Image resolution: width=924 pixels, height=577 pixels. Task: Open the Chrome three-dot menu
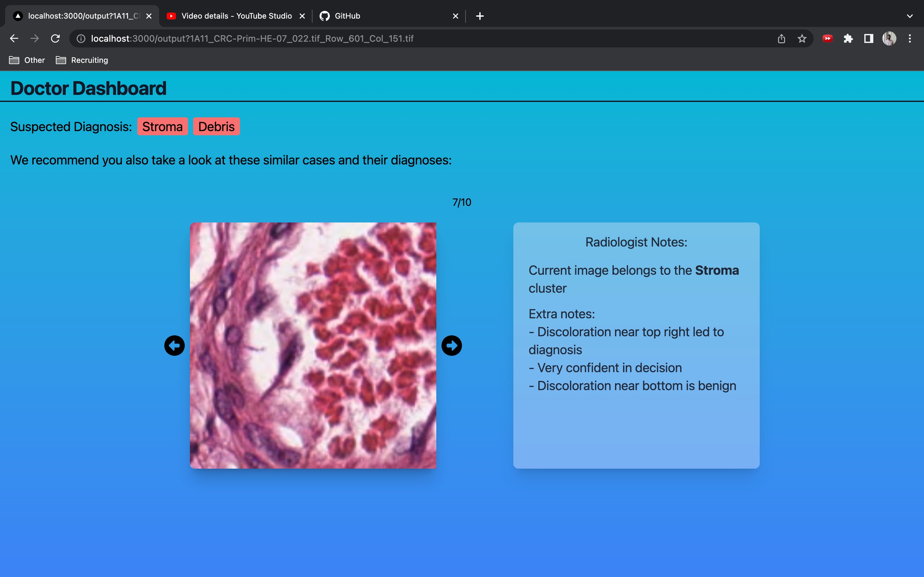[x=910, y=38]
